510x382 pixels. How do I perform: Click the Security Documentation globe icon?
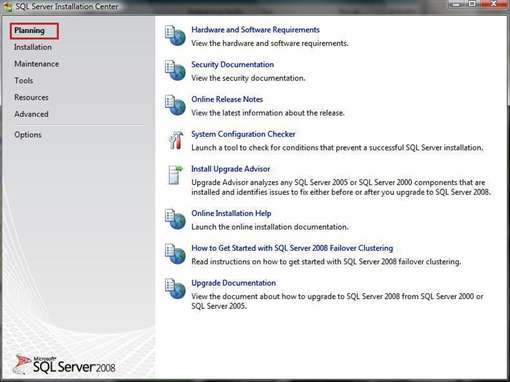(175, 70)
